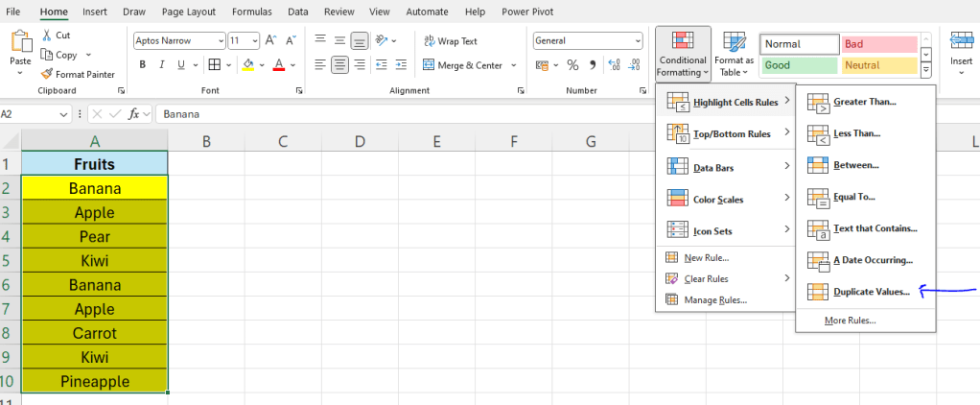Image resolution: width=980 pixels, height=405 pixels.
Task: Choose Duplicate Values from the submenu
Action: 871,291
